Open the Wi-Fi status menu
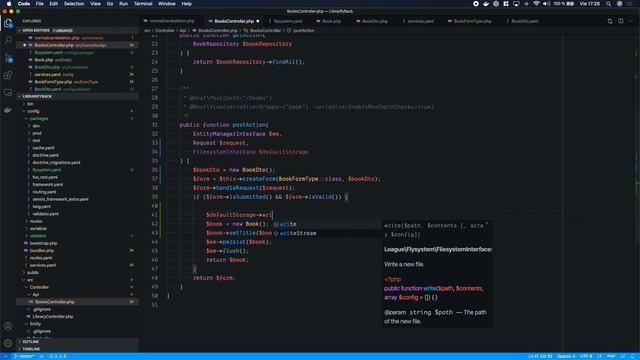This screenshot has height=360, width=640. point(536,4)
